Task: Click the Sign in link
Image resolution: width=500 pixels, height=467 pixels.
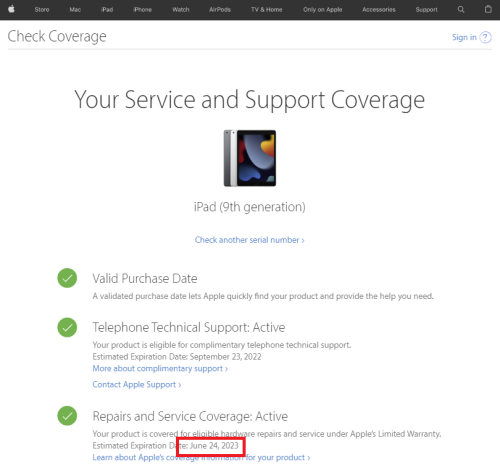Action: click(x=464, y=37)
